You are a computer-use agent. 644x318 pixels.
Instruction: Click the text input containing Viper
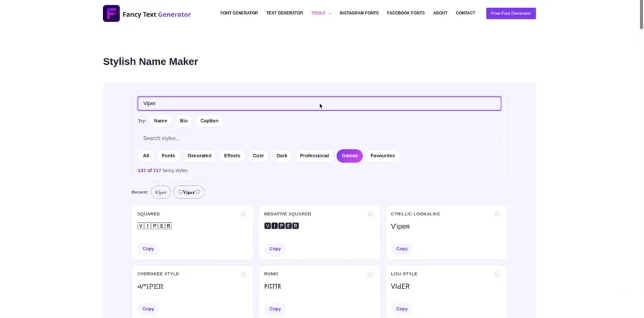319,104
